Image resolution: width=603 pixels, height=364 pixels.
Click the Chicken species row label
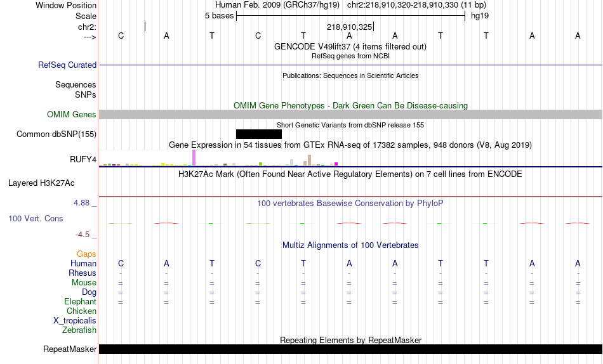tap(81, 311)
